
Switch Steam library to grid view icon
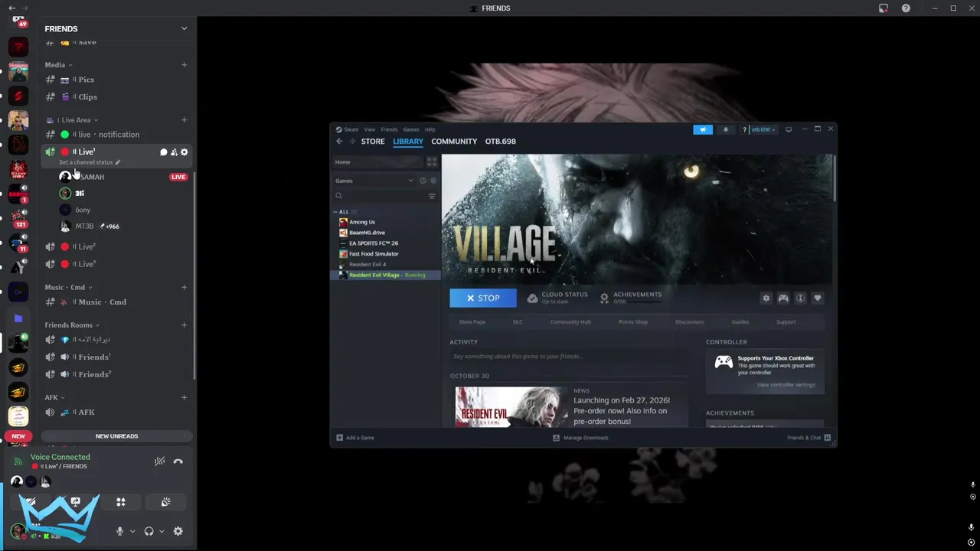click(432, 162)
